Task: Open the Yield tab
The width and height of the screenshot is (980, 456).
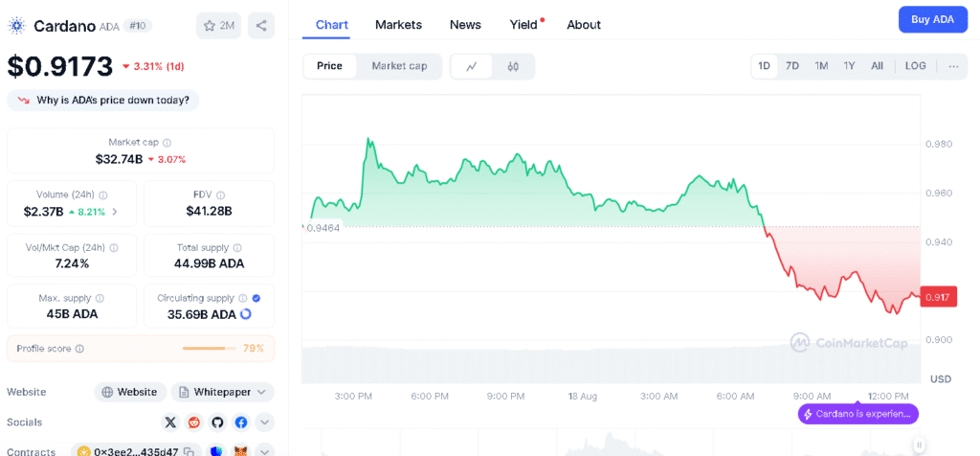Action: pos(523,25)
